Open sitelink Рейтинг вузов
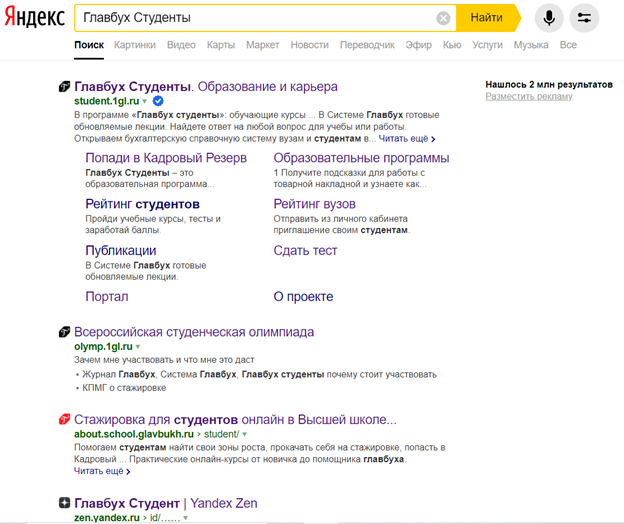624x524 pixels. [314, 204]
